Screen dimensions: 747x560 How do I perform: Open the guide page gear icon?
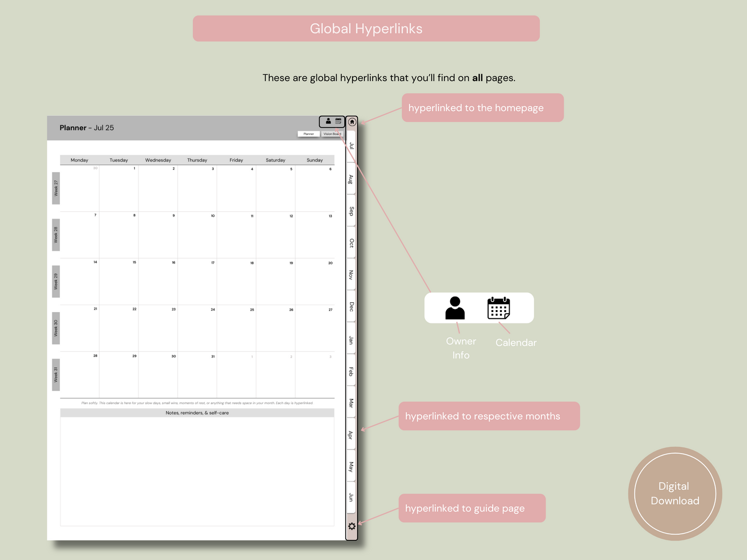352,526
